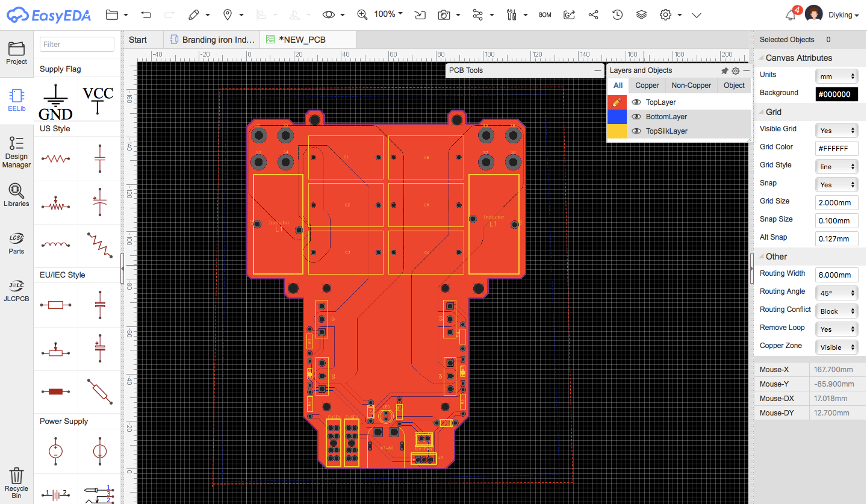Open the history clock icon
867x504 pixels.
[617, 14]
